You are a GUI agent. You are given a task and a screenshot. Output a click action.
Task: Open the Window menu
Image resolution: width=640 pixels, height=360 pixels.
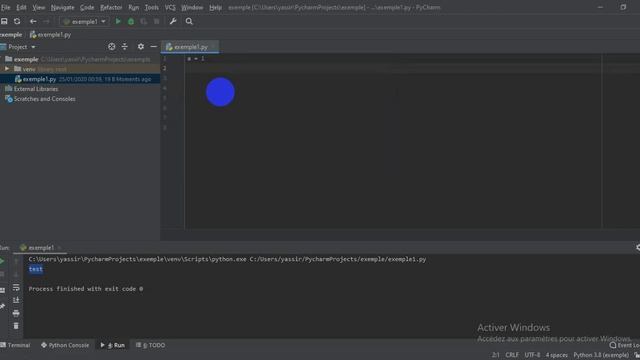pos(192,7)
